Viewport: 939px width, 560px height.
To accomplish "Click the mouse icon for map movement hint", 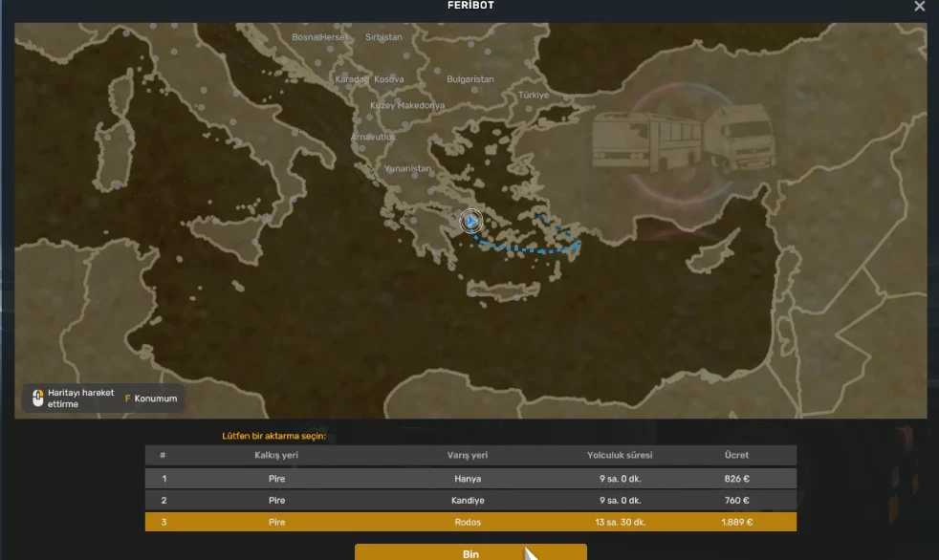I will pos(38,398).
